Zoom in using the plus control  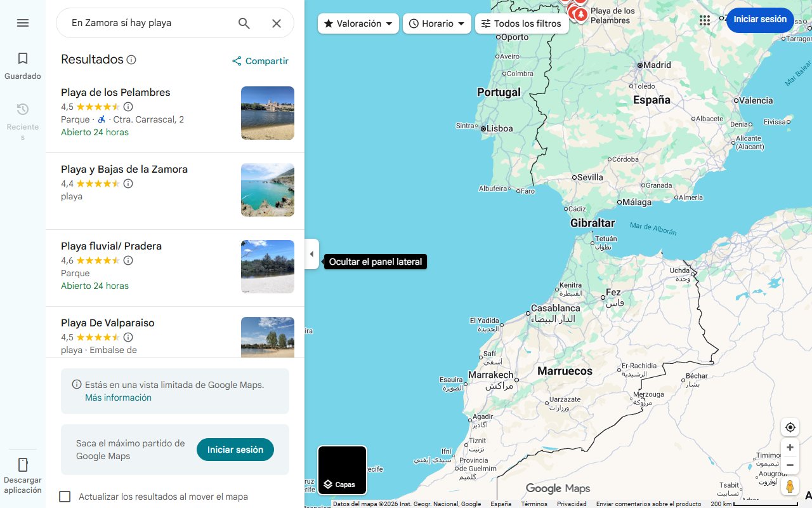(x=790, y=447)
